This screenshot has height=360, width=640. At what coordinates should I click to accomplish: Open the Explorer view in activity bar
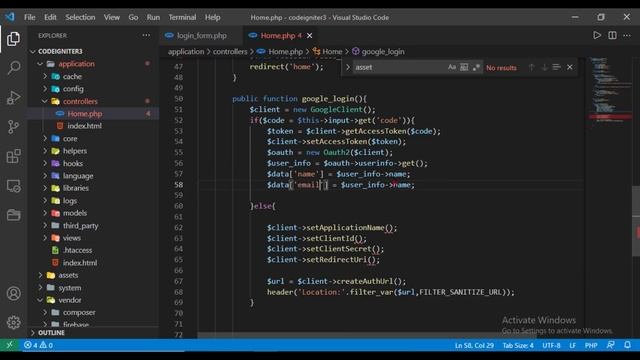coord(13,39)
